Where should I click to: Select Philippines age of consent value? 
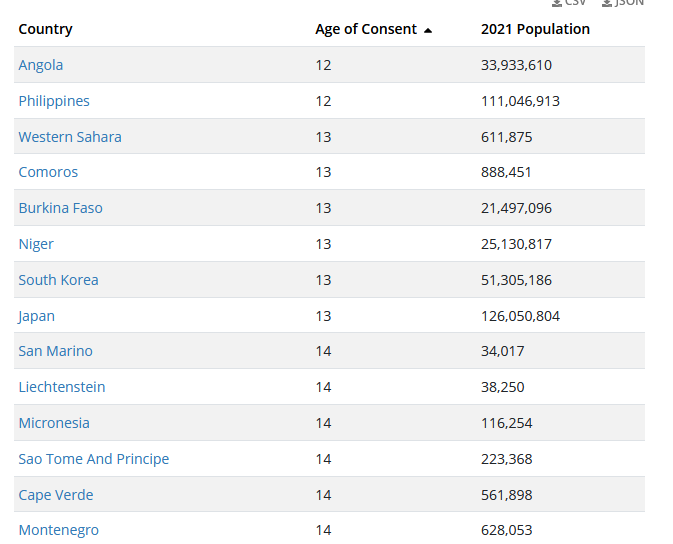point(323,101)
